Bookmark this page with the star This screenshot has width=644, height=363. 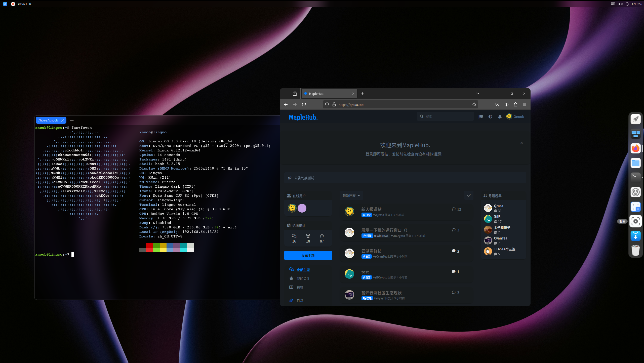[x=474, y=105]
